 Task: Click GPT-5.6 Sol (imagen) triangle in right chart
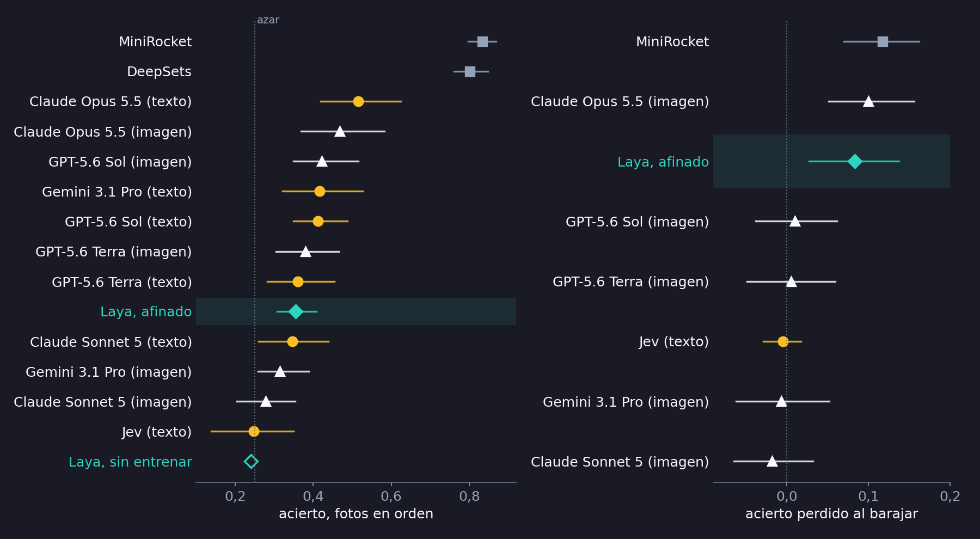(795, 221)
